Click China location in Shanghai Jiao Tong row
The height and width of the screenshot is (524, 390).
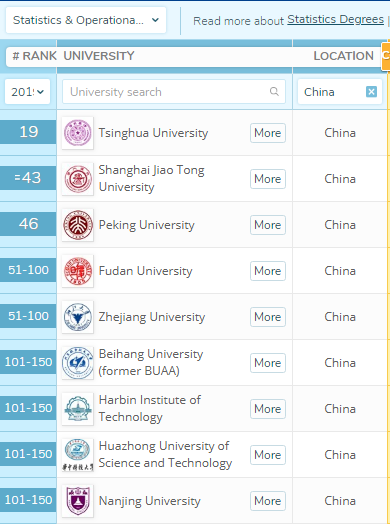click(x=340, y=179)
